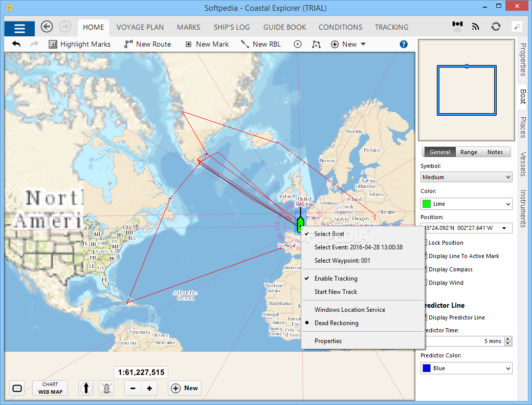Create a New Route
This screenshot has height=405, width=532.
click(x=148, y=44)
